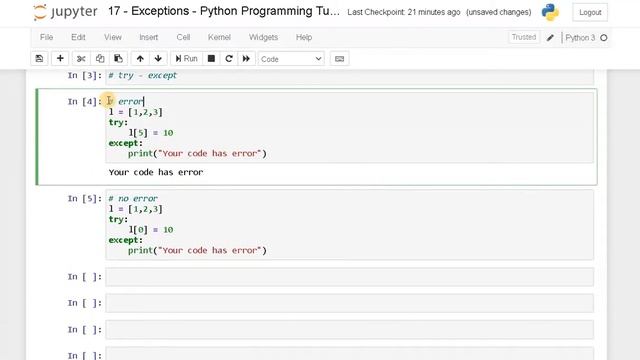
Task: Click the output text 'Your code has error'
Action: coord(156,172)
